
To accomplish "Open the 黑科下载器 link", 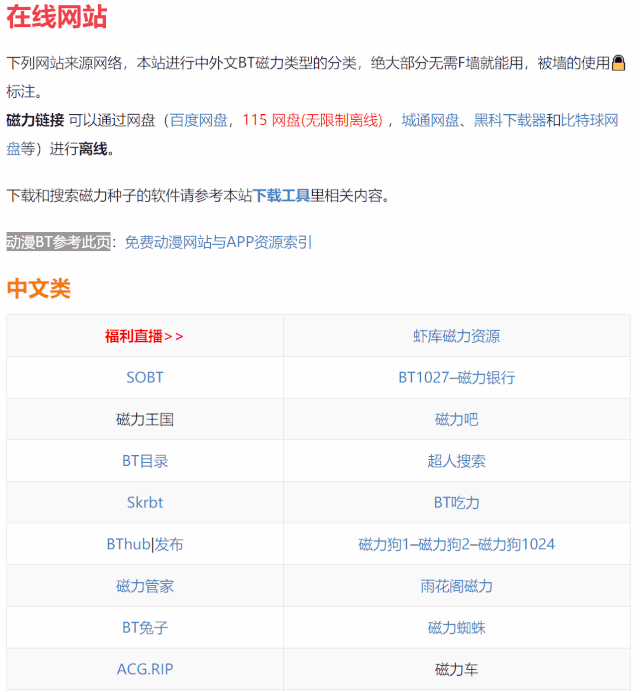I will point(509,120).
